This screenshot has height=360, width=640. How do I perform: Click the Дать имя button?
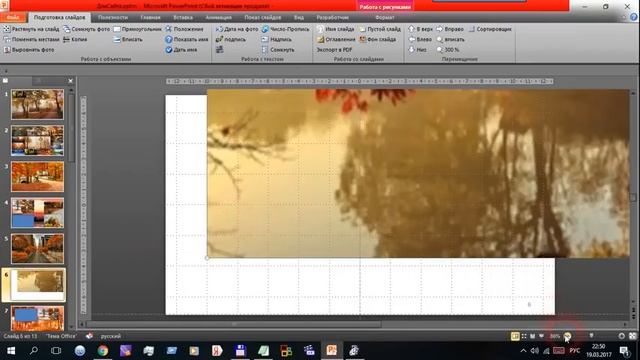[x=181, y=49]
